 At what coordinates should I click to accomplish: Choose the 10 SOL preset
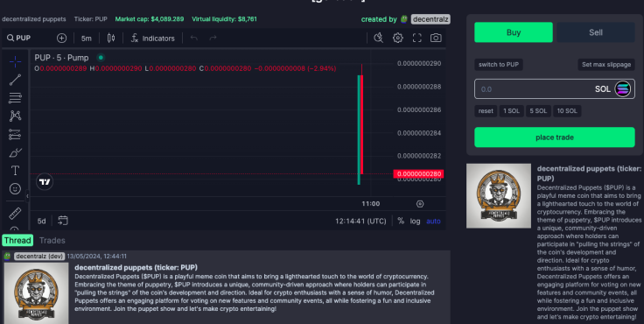[x=567, y=111]
